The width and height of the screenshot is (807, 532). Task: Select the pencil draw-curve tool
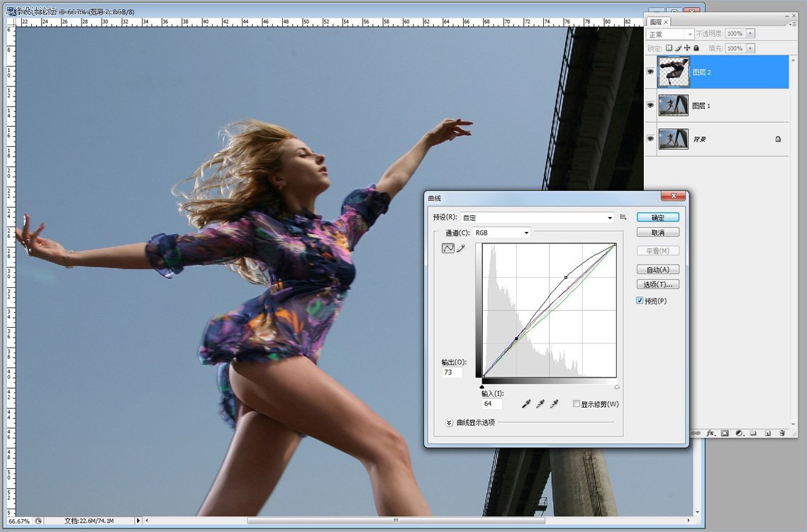click(461, 248)
